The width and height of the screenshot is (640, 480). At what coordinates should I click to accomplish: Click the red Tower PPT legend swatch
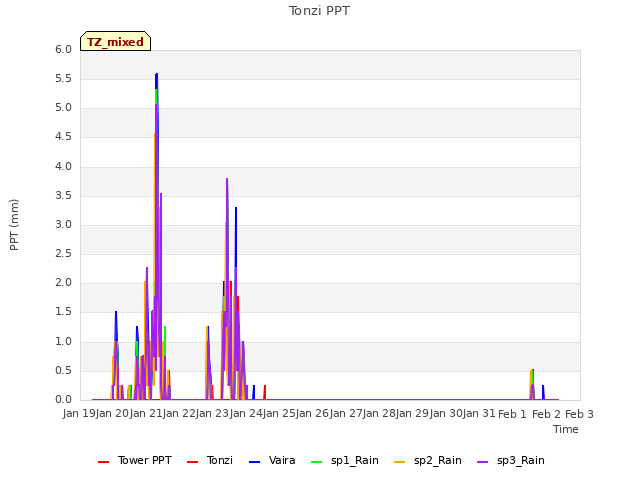pos(104,462)
